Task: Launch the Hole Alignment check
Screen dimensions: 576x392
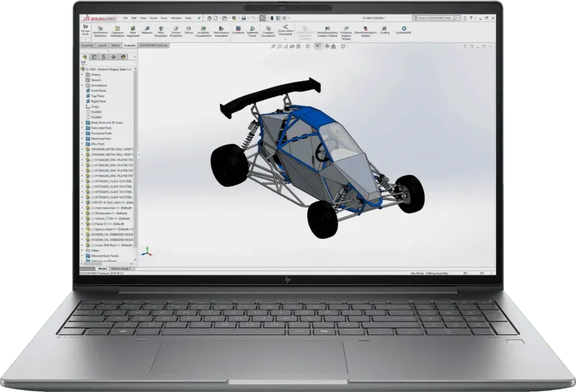Action: (133, 32)
